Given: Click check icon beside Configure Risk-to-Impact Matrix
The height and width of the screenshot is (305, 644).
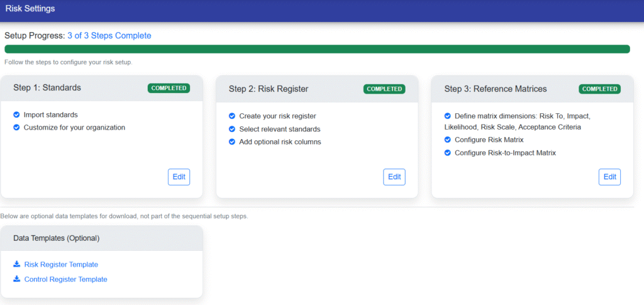Looking at the screenshot, I should pyautogui.click(x=448, y=153).
